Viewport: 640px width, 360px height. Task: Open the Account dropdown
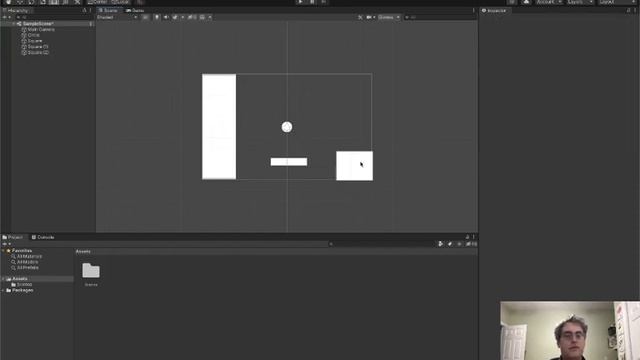coord(549,2)
